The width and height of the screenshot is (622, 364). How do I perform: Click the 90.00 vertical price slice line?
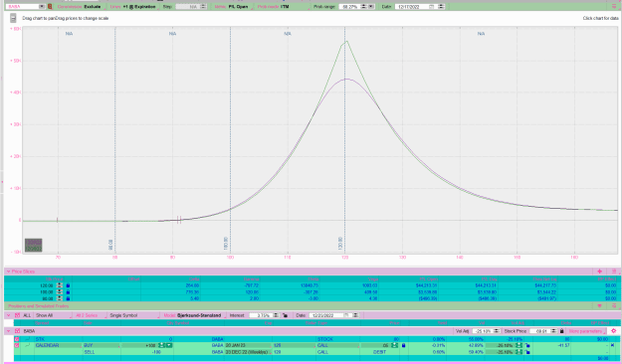115,139
